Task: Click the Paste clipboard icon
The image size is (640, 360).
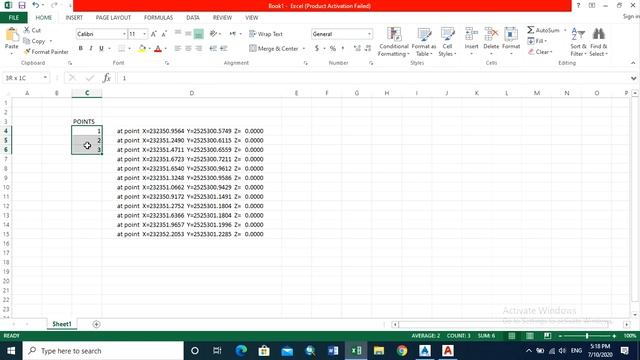Action: click(x=12, y=35)
